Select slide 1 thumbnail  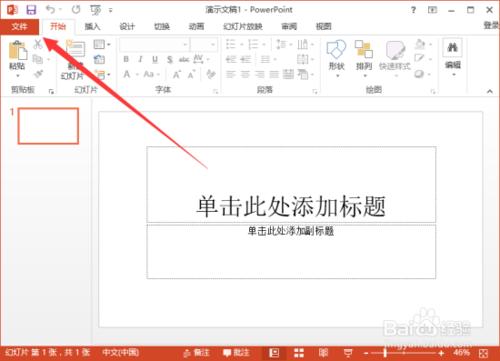[48, 126]
